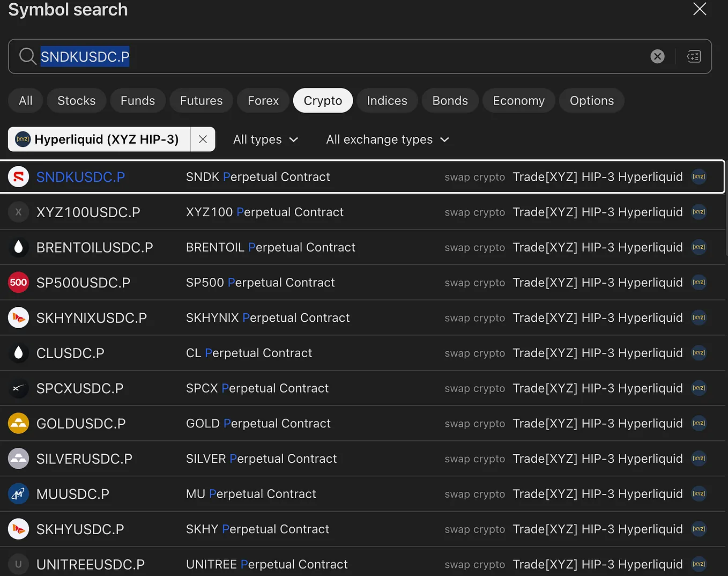Click the XYZ exchange badge on XYZ100USDC.P row
The width and height of the screenshot is (728, 576).
click(699, 212)
